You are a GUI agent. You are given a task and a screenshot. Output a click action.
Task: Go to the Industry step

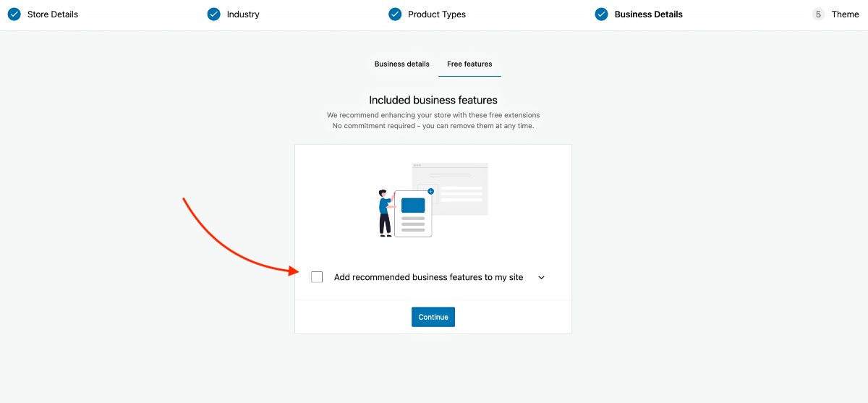243,14
